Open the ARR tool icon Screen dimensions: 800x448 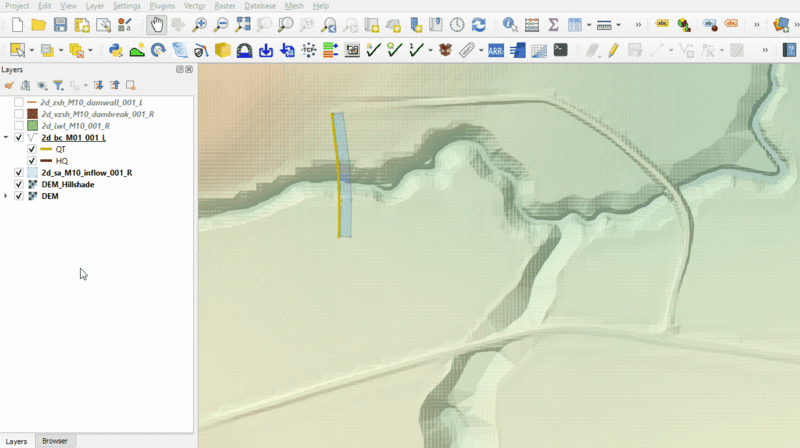pos(495,49)
